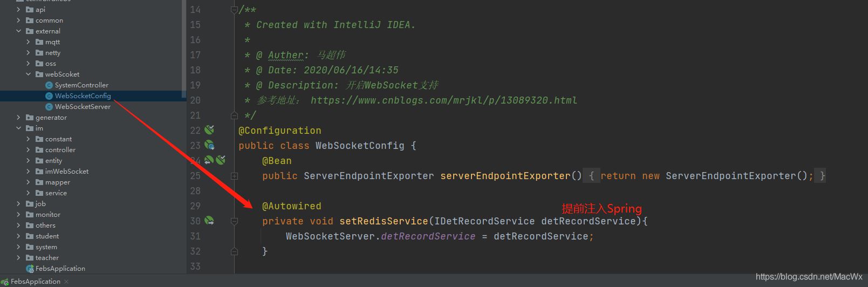Image resolution: width=868 pixels, height=287 pixels.
Task: Select WebSocketConfig in the project tree
Action: 83,96
